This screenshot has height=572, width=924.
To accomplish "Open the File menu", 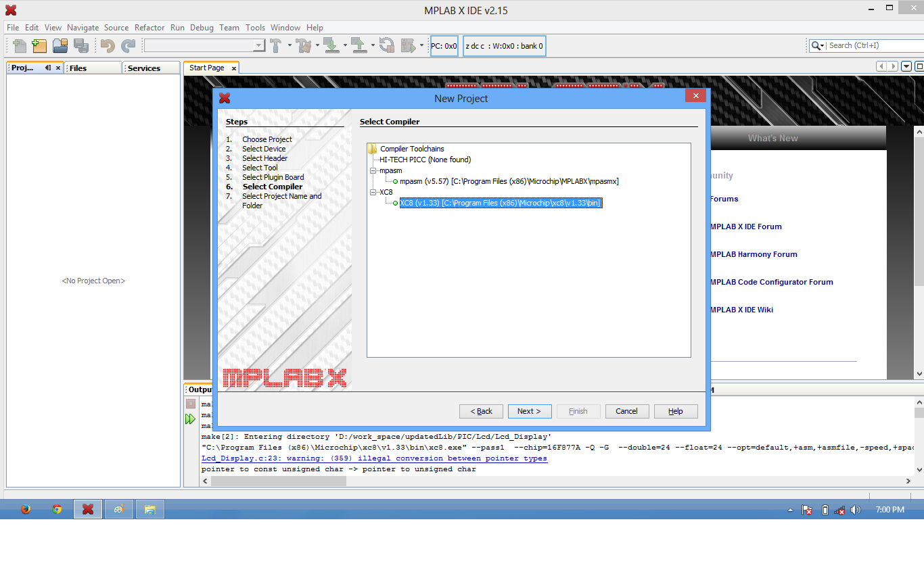I will click(x=13, y=28).
